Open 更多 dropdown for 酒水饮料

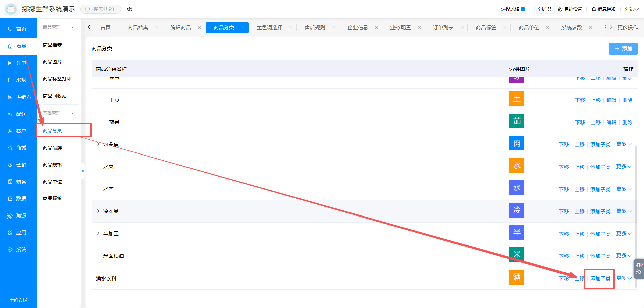point(624,278)
